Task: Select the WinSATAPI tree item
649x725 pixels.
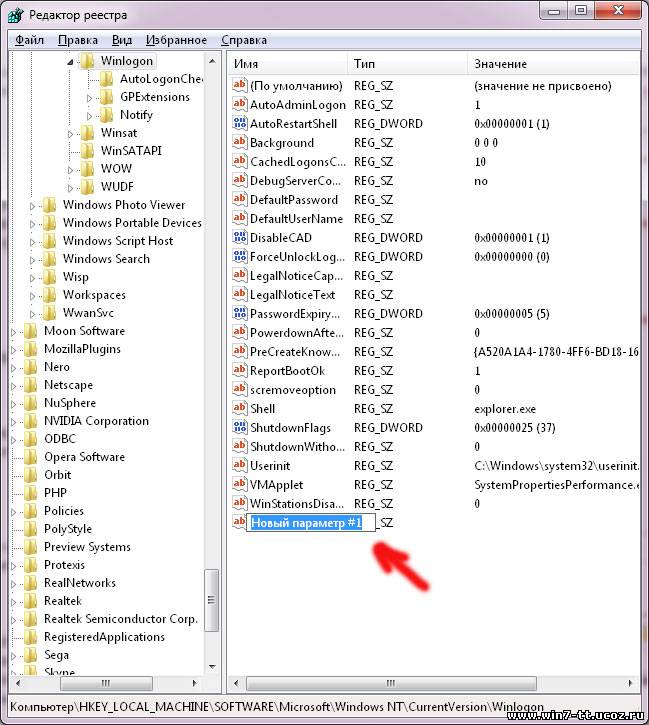Action: point(131,151)
